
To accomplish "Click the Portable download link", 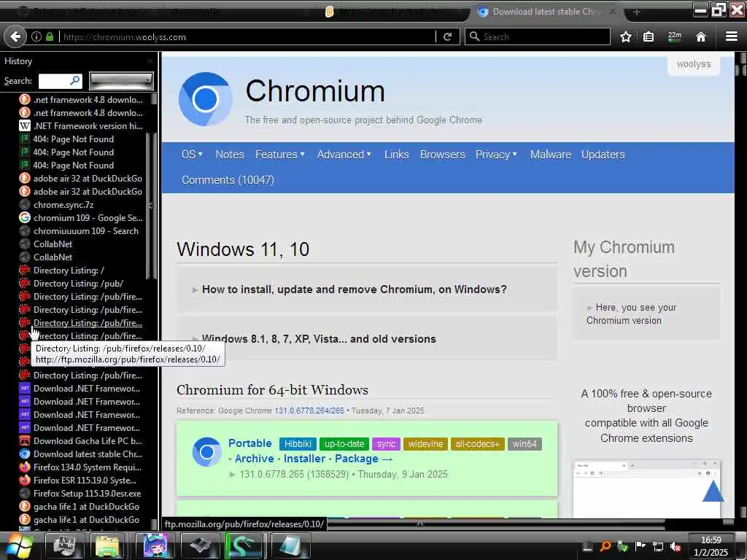I will (250, 443).
